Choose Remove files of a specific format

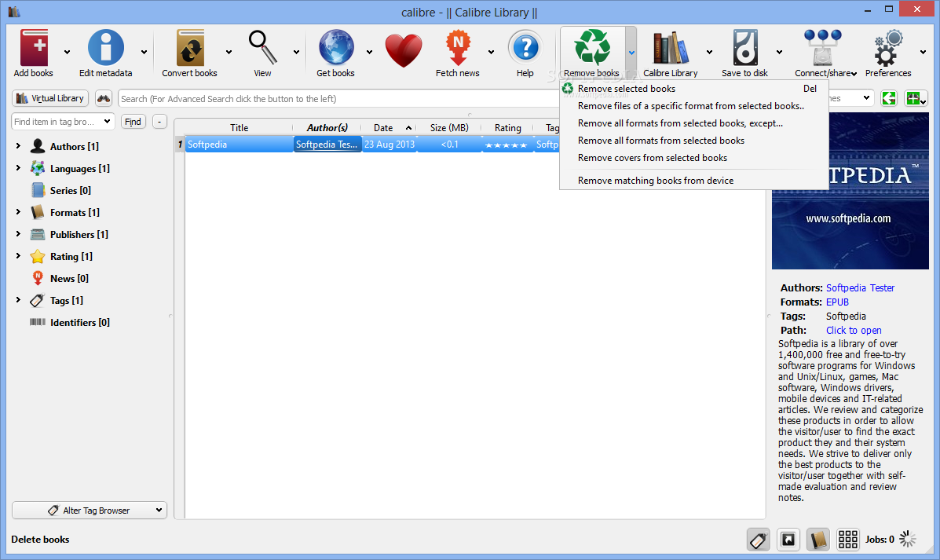click(x=694, y=106)
